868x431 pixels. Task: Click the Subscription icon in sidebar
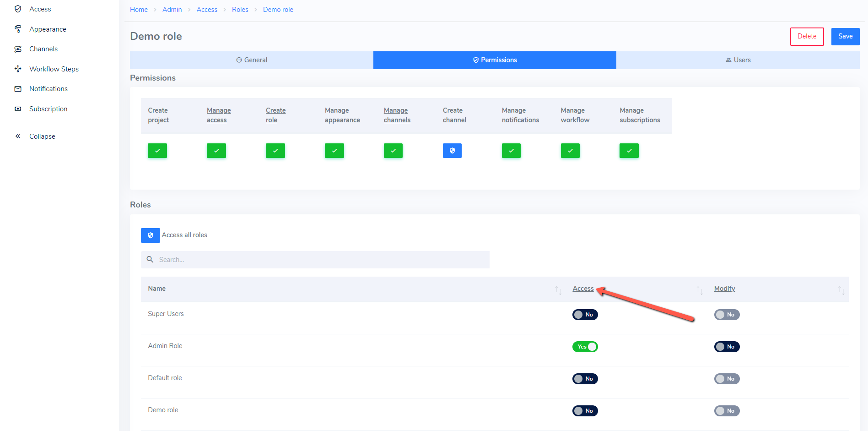18,109
